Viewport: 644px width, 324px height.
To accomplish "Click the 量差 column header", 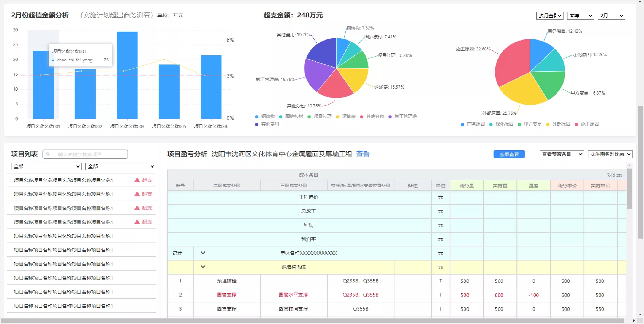I will [533, 186].
